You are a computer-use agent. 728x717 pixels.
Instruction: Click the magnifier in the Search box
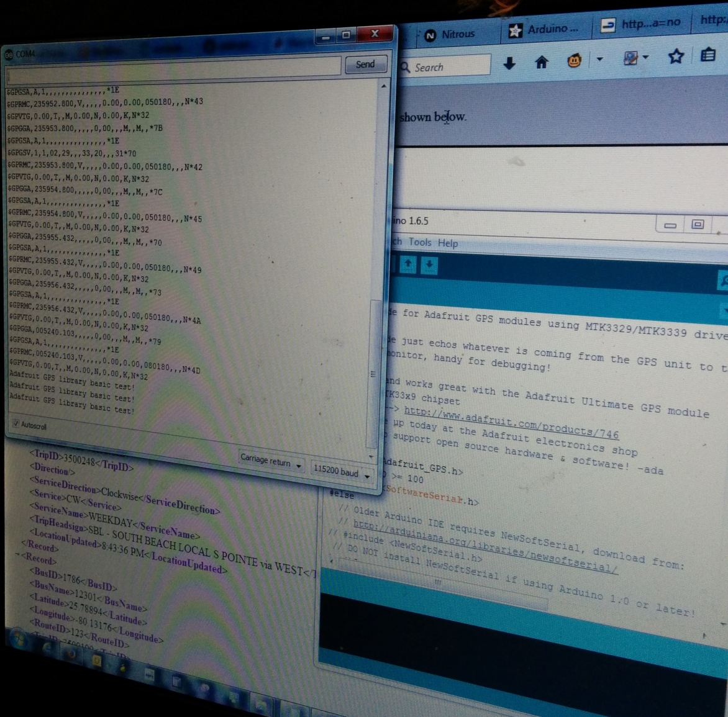[x=404, y=66]
